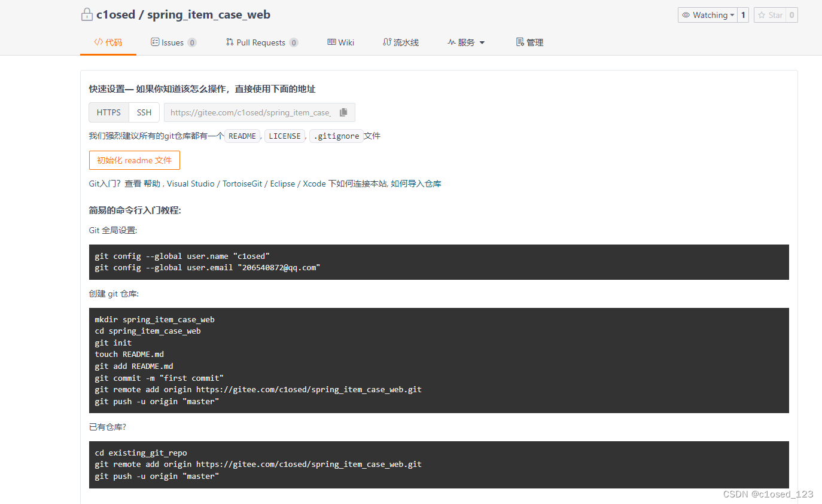Screen dimensions: 822x504
Task: Click the .gitignore code tag
Action: pos(336,136)
